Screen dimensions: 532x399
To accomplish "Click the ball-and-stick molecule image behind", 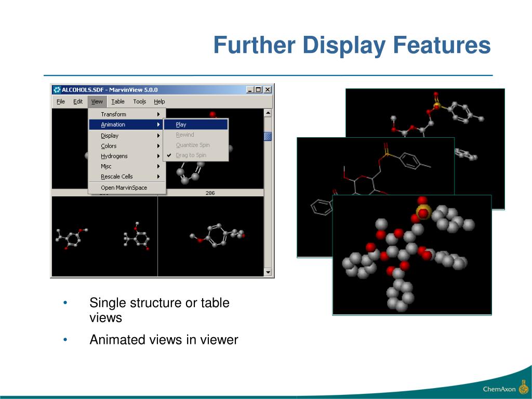I will (x=425, y=113).
